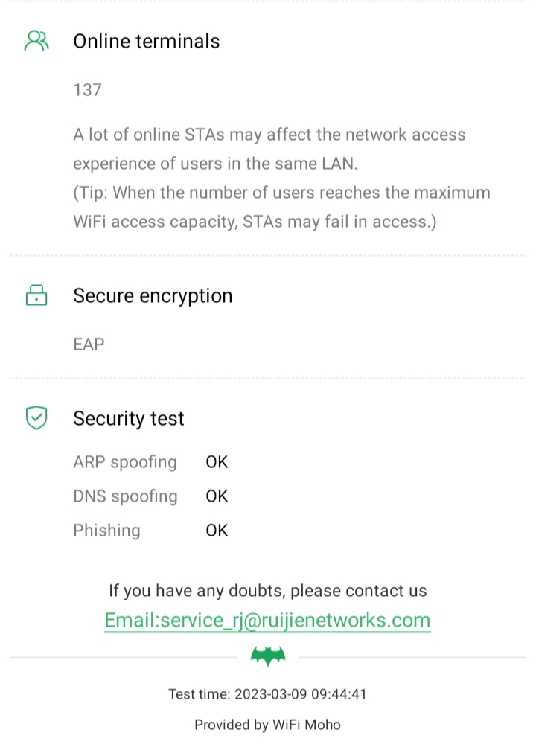Click the Test time timestamp text
The image size is (536, 756).
(x=267, y=694)
